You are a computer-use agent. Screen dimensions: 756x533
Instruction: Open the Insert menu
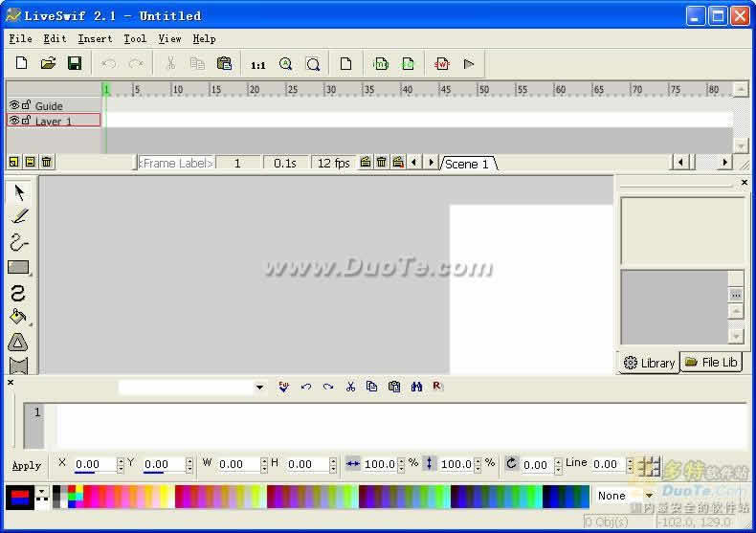pos(95,39)
